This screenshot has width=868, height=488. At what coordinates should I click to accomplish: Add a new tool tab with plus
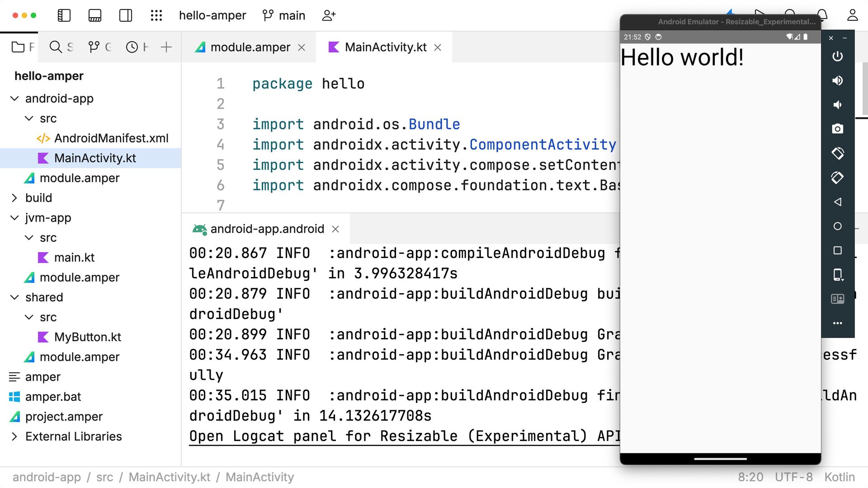[166, 47]
